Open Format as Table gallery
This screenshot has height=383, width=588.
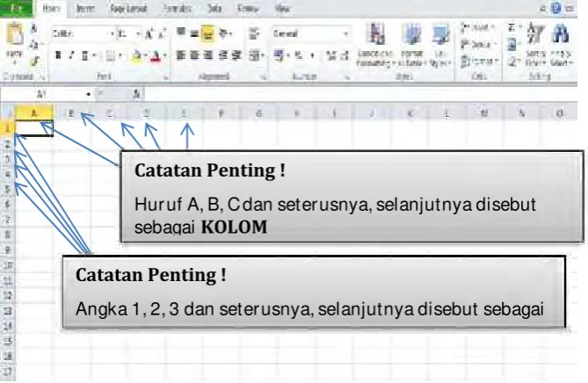pyautogui.click(x=411, y=45)
